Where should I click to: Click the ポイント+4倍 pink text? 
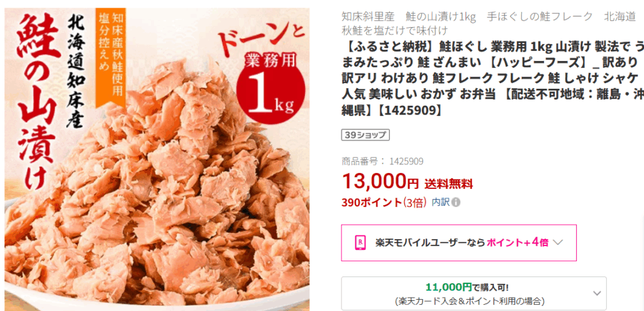click(518, 242)
